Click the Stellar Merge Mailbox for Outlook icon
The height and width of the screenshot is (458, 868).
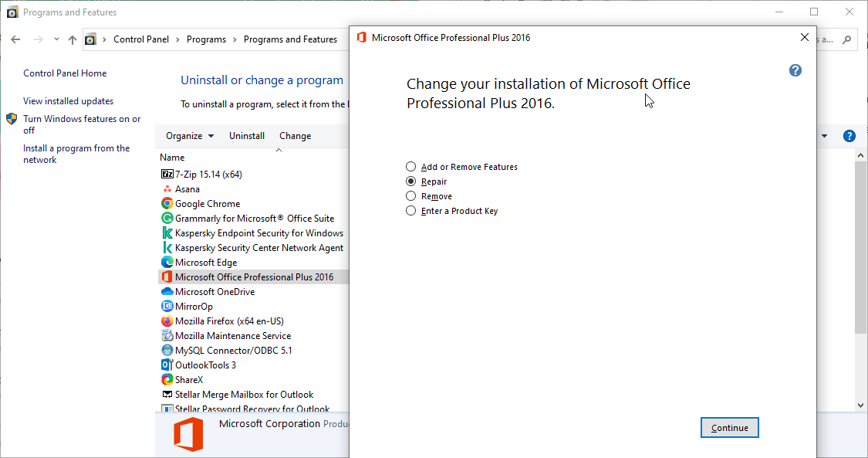click(x=167, y=395)
